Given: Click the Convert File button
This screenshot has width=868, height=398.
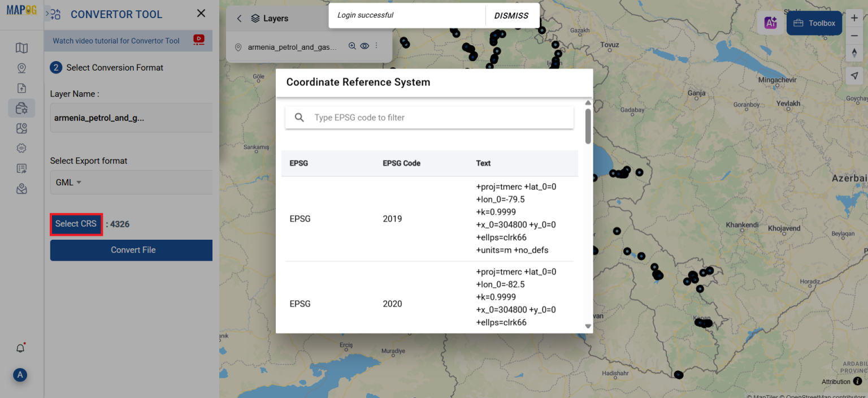Looking at the screenshot, I should click(x=131, y=250).
